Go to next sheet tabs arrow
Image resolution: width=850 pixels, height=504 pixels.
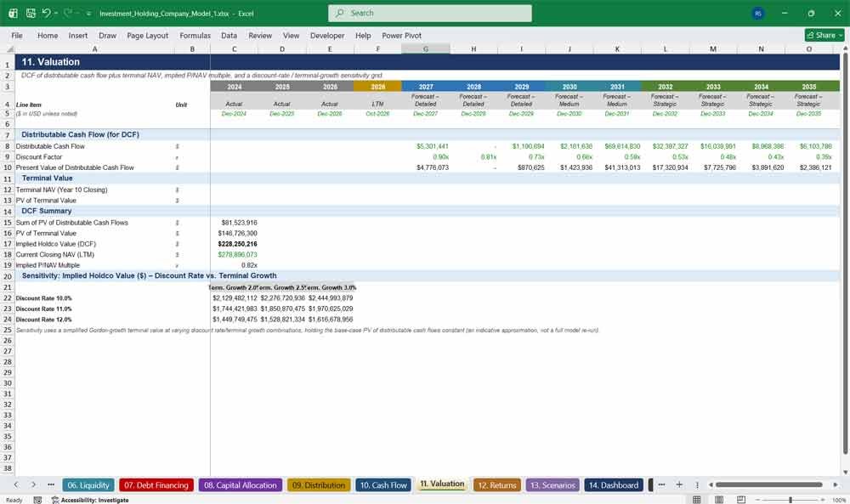click(33, 484)
